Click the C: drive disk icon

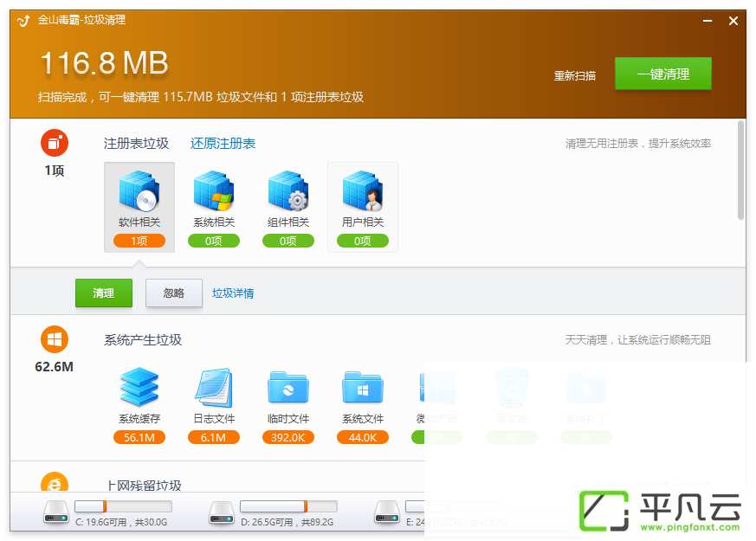coord(56,512)
